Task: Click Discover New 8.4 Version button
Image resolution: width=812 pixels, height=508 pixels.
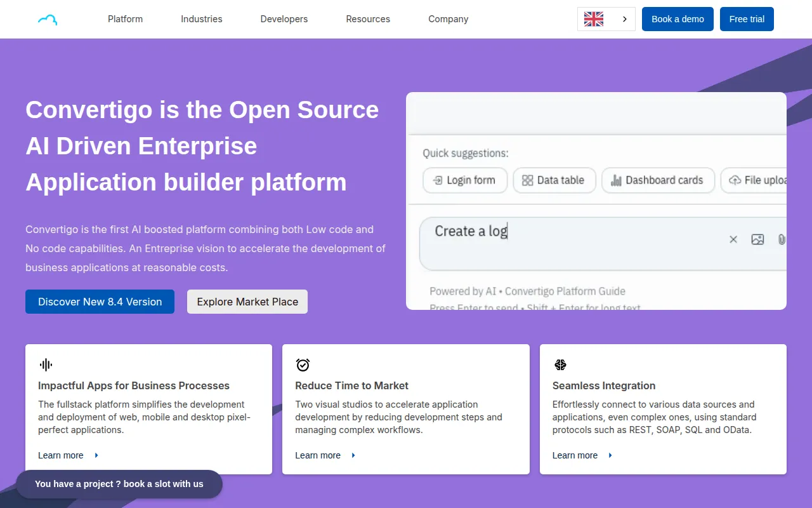Action: point(100,302)
